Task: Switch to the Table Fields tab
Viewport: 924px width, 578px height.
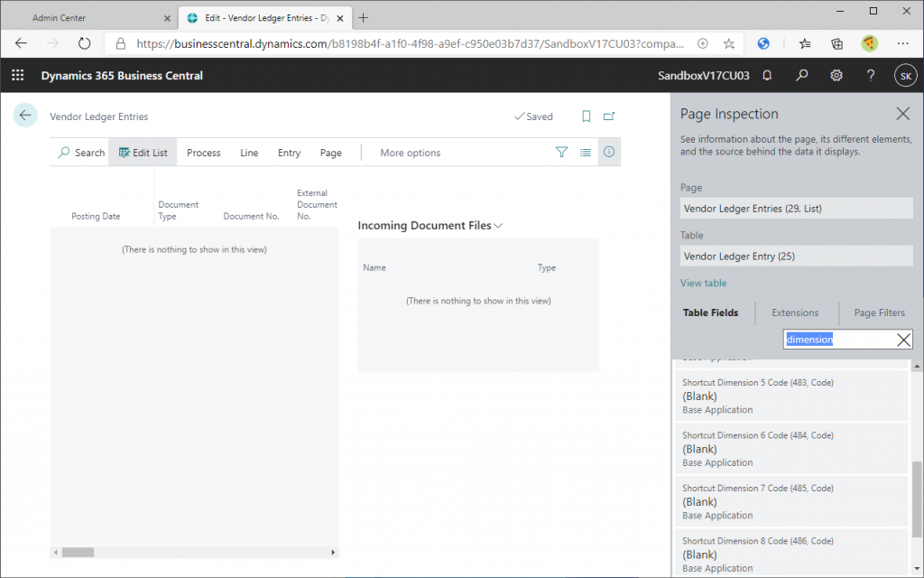Action: coord(710,312)
